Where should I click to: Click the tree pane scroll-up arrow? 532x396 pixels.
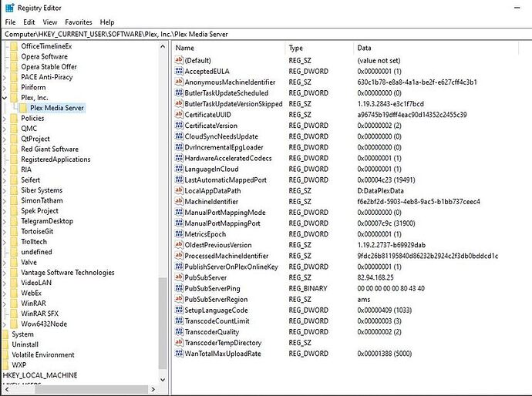coord(163,47)
